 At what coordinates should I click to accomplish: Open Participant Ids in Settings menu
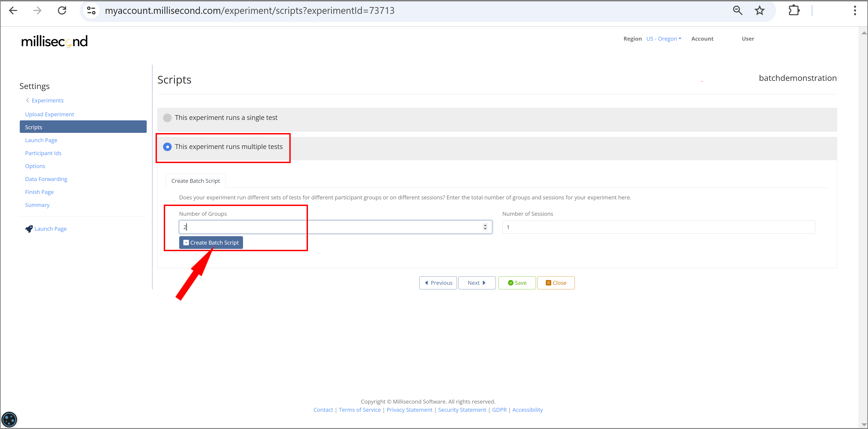point(43,153)
